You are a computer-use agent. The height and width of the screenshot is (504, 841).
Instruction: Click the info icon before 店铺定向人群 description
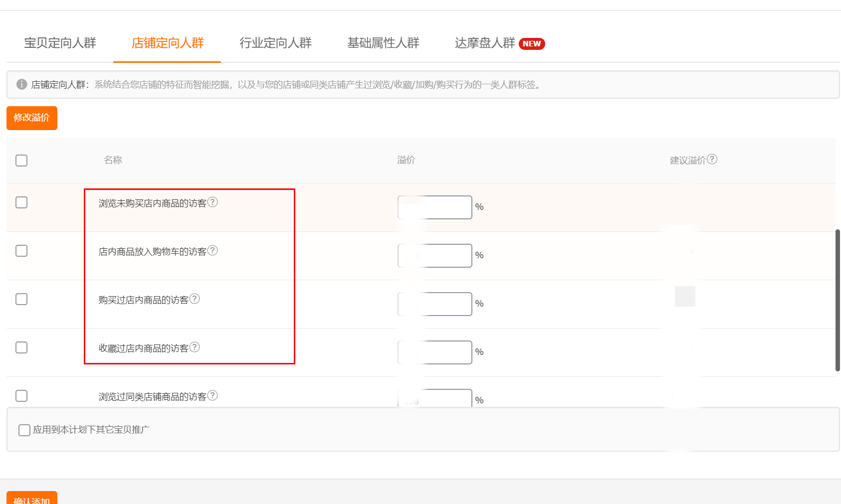(21, 84)
